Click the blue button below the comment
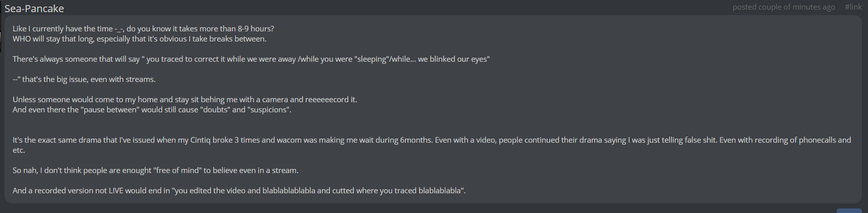This screenshot has height=213, width=868. click(849, 210)
